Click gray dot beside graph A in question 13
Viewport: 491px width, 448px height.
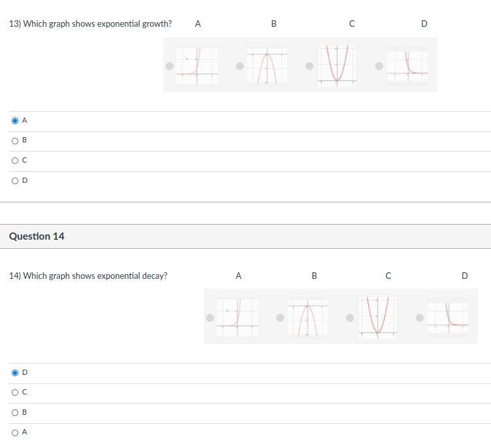pos(170,66)
